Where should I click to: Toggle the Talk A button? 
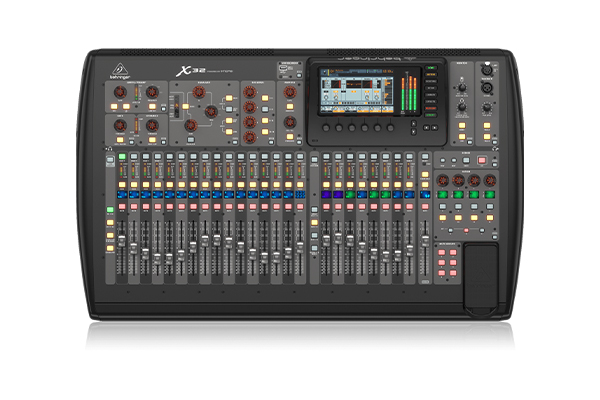[x=487, y=126]
